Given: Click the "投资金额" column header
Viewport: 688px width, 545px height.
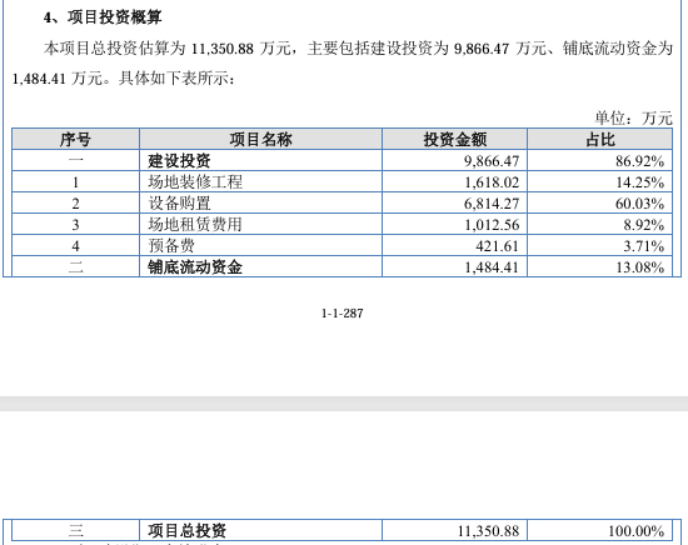Looking at the screenshot, I should 454,141.
